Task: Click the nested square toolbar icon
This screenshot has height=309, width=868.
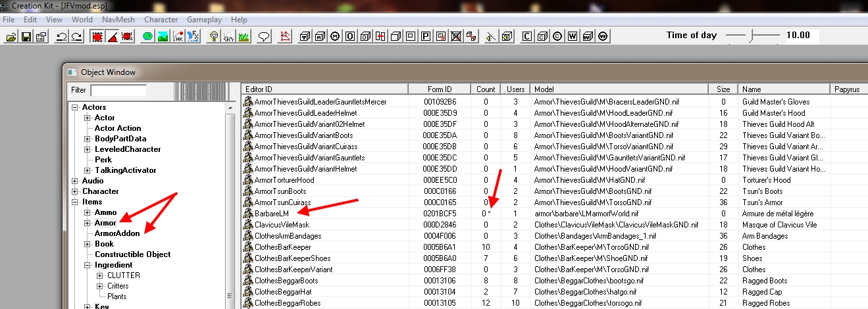Action: pyautogui.click(x=411, y=37)
